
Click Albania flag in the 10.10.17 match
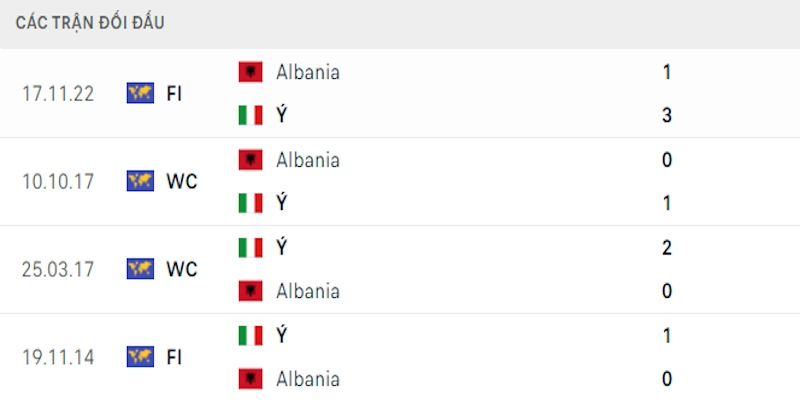pyautogui.click(x=250, y=160)
